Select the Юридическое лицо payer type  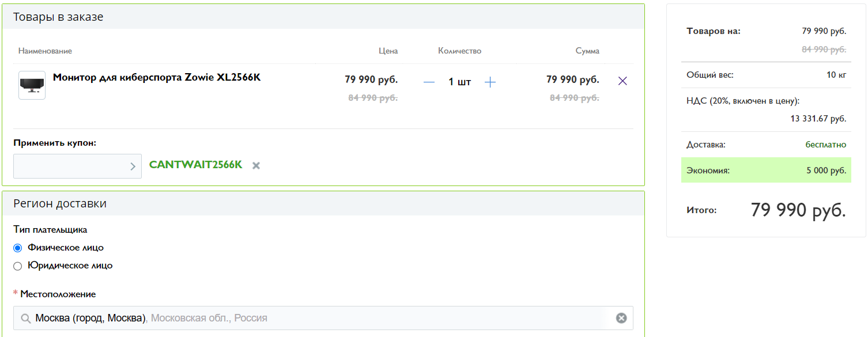(18, 266)
